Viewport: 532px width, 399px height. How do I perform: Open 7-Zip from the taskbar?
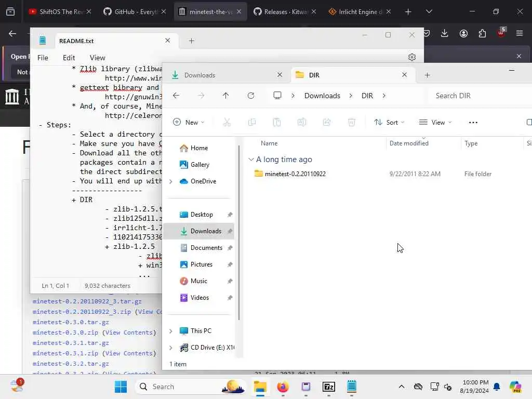click(x=328, y=387)
